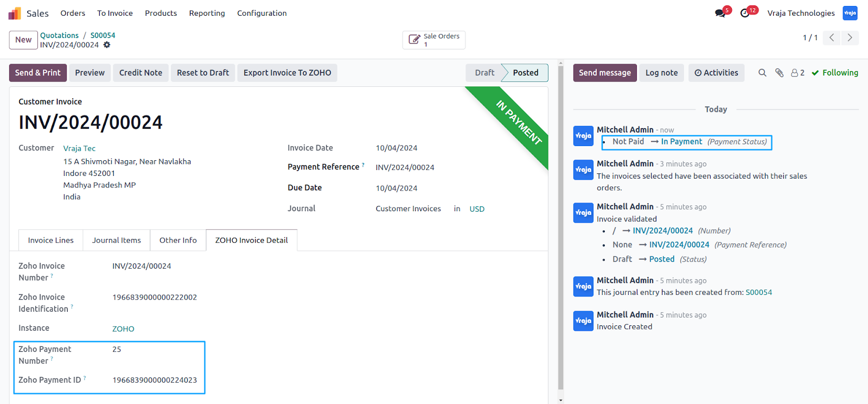Open the Products menu
This screenshot has height=404, width=868.
[x=161, y=13]
